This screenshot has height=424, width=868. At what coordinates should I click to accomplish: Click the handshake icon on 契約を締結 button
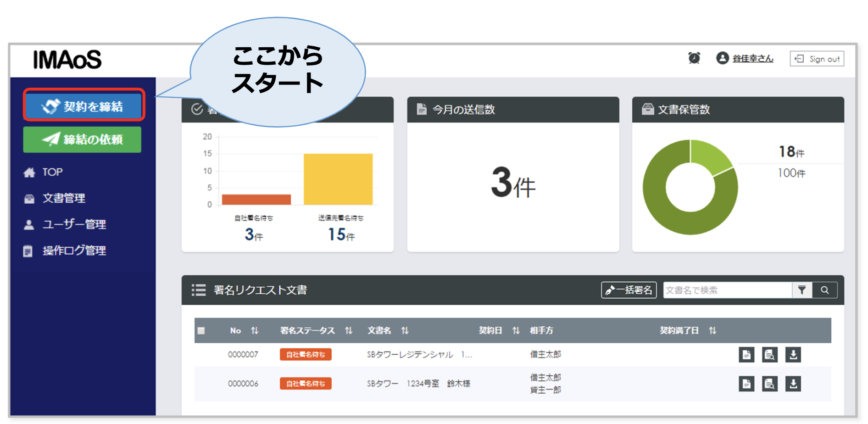tap(52, 105)
